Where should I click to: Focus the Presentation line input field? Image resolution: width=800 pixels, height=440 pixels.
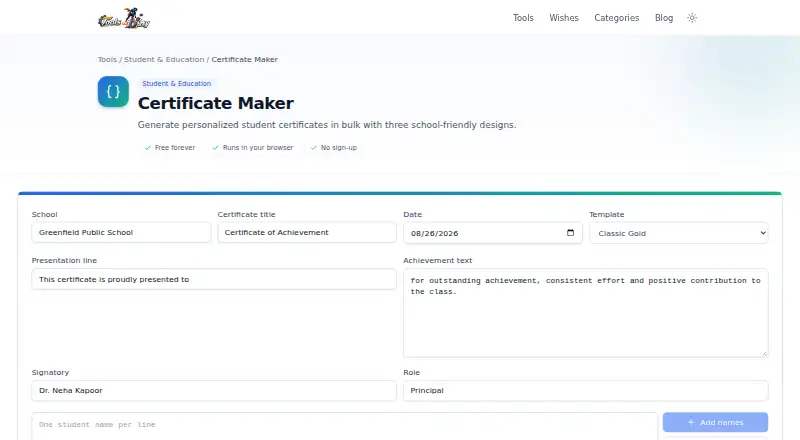(214, 279)
